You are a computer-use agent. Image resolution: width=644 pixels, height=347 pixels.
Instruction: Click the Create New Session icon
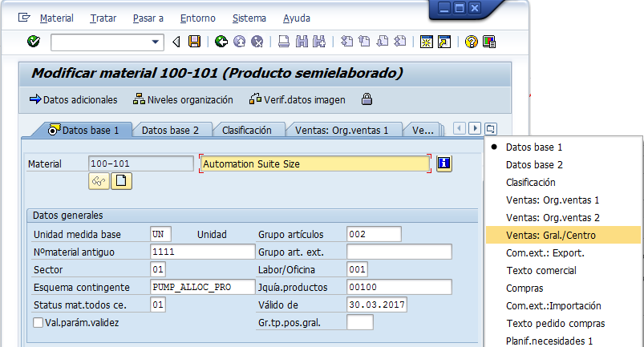point(427,42)
